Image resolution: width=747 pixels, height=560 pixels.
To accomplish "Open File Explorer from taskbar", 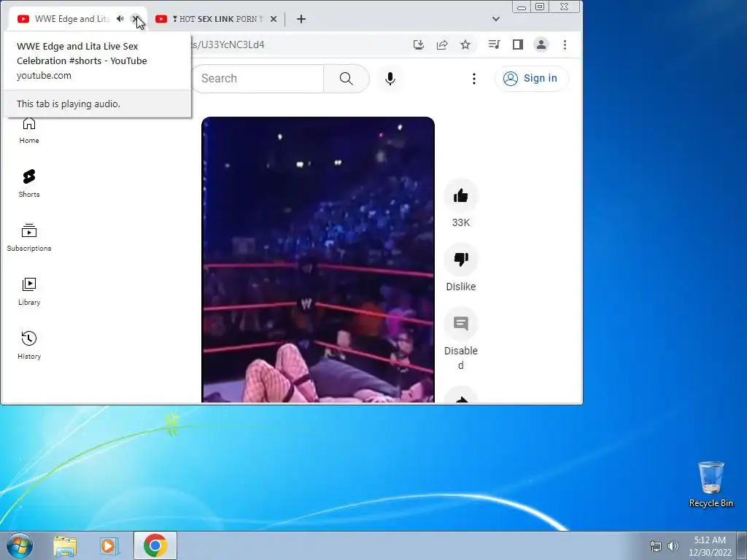I will click(65, 545).
